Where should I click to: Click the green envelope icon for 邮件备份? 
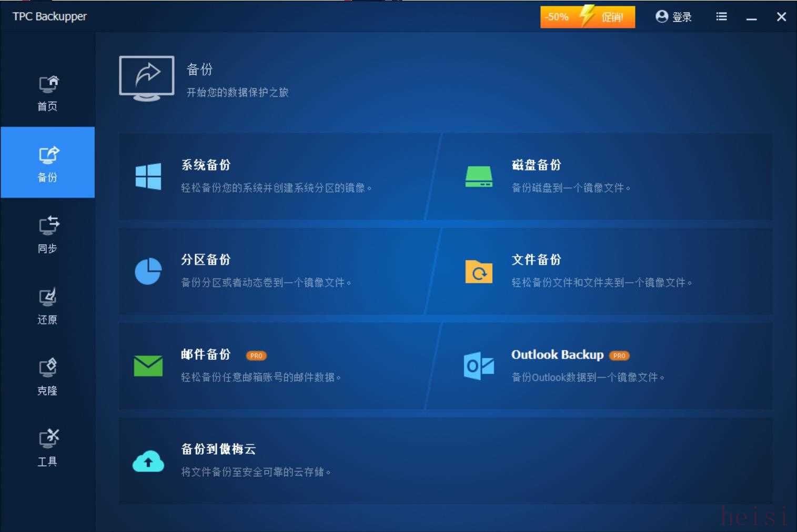pyautogui.click(x=148, y=366)
